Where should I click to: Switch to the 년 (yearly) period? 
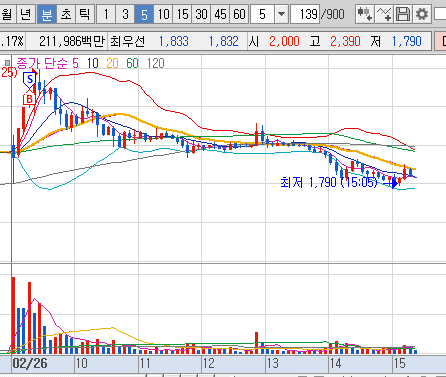(26, 14)
